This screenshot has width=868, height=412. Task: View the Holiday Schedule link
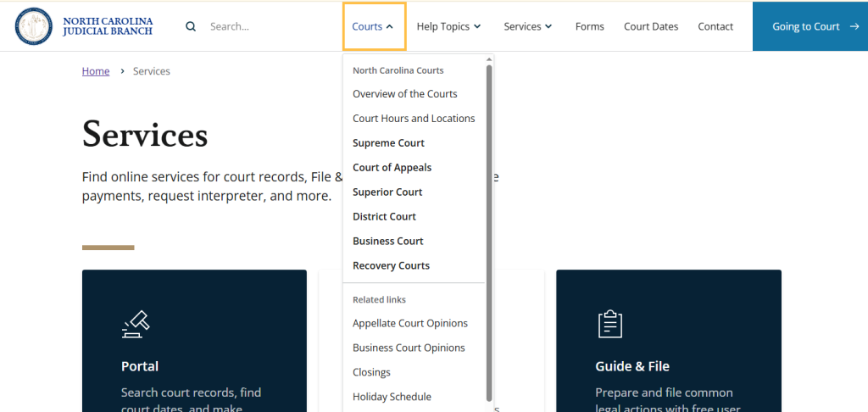[x=392, y=397]
